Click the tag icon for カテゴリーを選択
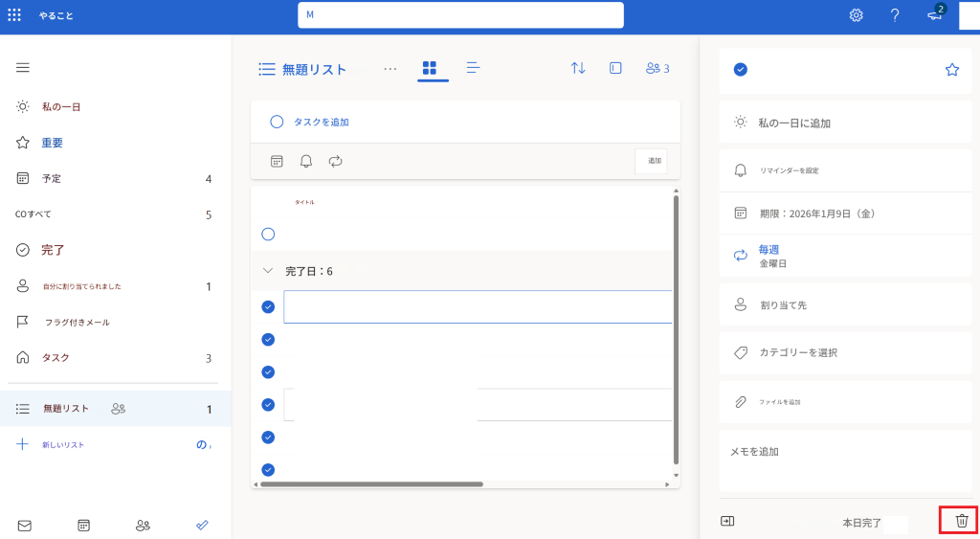980x539 pixels. [x=741, y=352]
